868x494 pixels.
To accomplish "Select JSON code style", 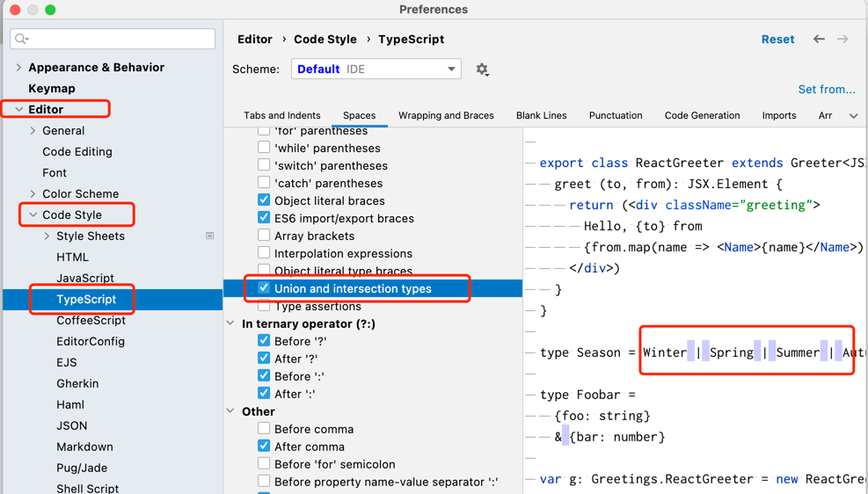I will click(x=71, y=425).
